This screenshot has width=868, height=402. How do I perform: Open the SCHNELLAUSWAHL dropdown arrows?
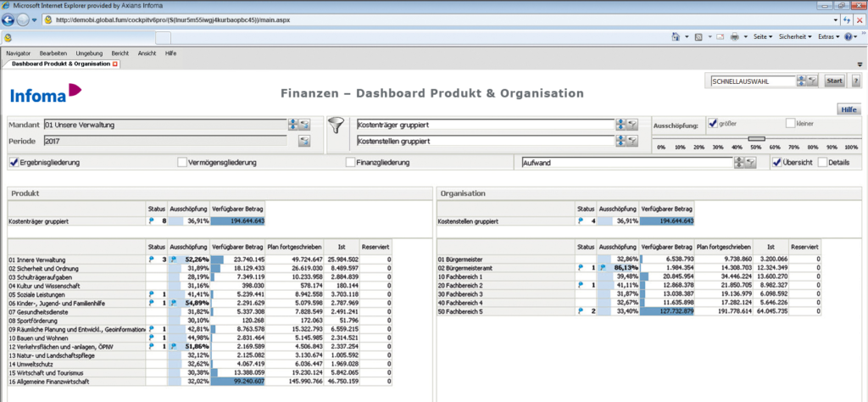pos(801,81)
